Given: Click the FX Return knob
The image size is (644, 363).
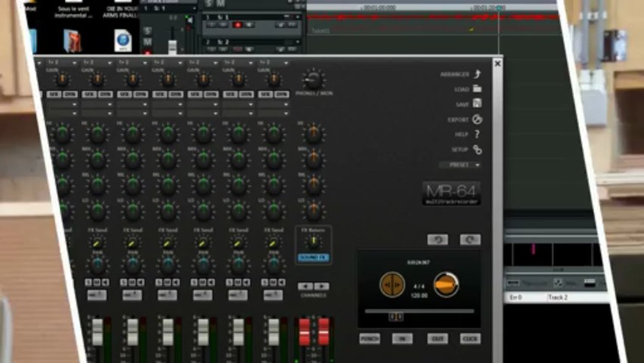Looking at the screenshot, I should pyautogui.click(x=314, y=242).
